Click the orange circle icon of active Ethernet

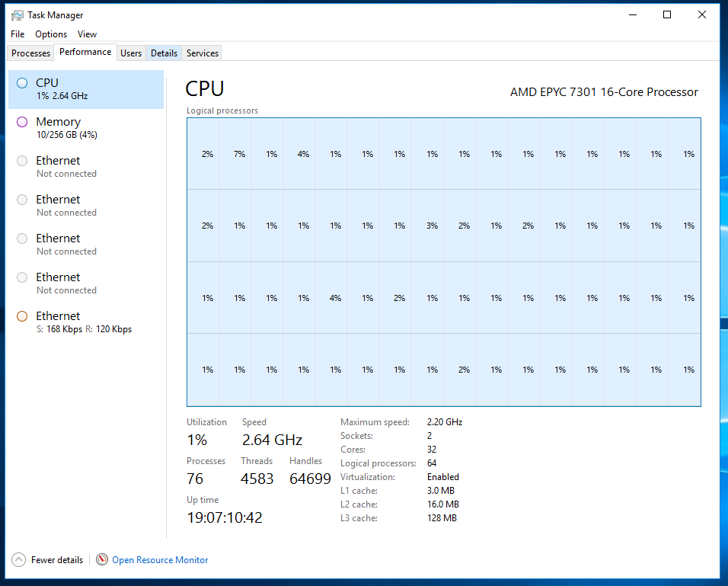pos(22,316)
